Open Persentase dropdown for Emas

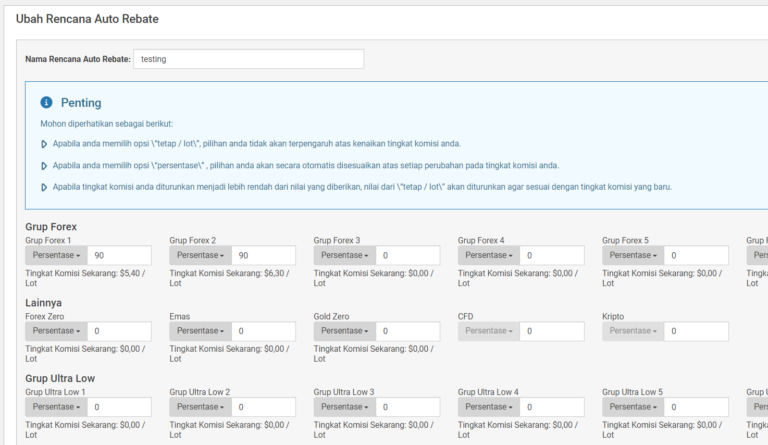200,331
